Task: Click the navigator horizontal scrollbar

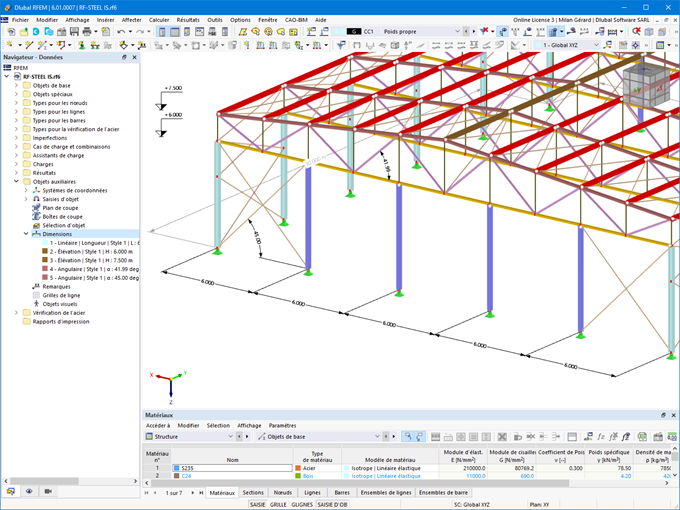Action: 43,481
